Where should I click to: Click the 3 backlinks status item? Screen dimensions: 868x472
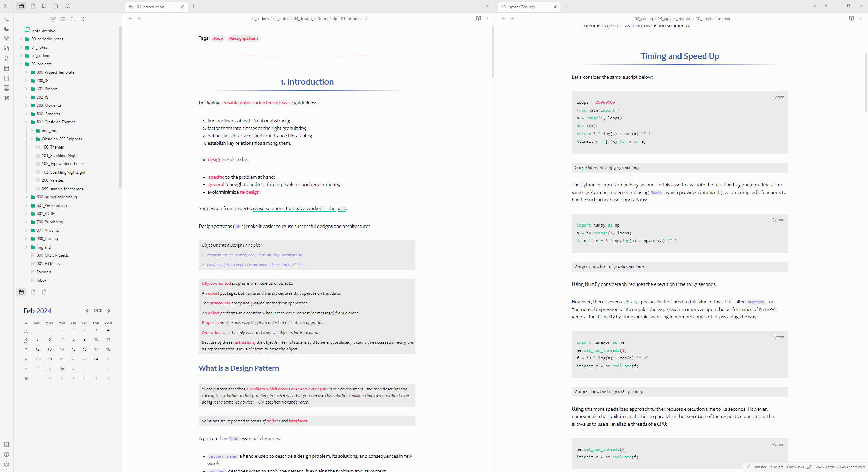click(795, 467)
